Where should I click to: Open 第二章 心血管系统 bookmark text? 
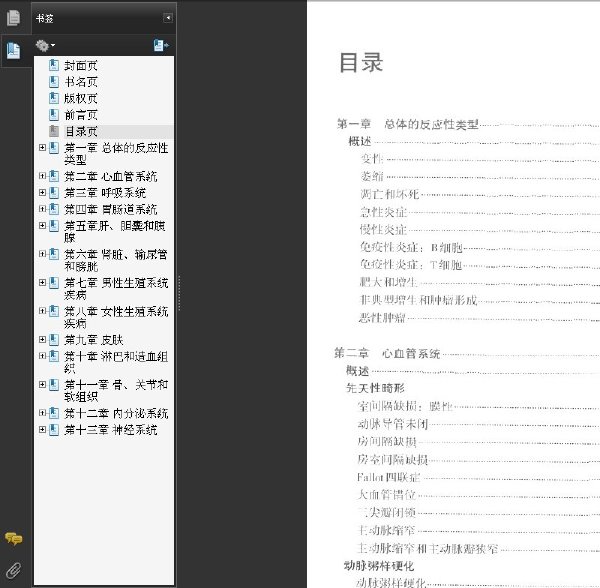(x=111, y=176)
